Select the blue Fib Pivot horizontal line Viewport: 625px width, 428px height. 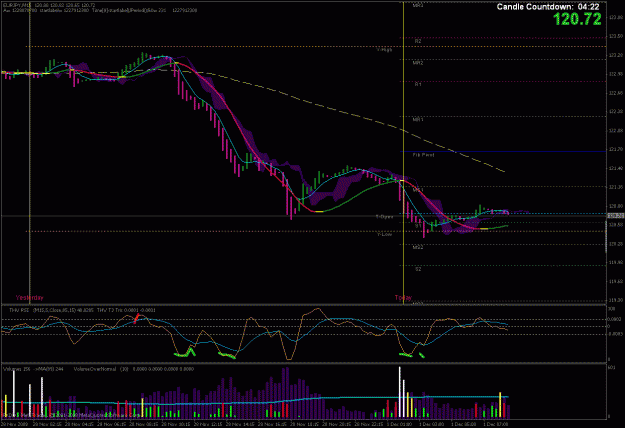point(503,151)
